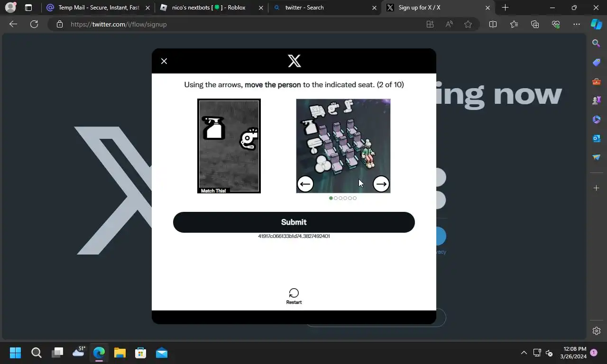The width and height of the screenshot is (607, 364).
Task: Toggle split screen view
Action: (x=493, y=24)
